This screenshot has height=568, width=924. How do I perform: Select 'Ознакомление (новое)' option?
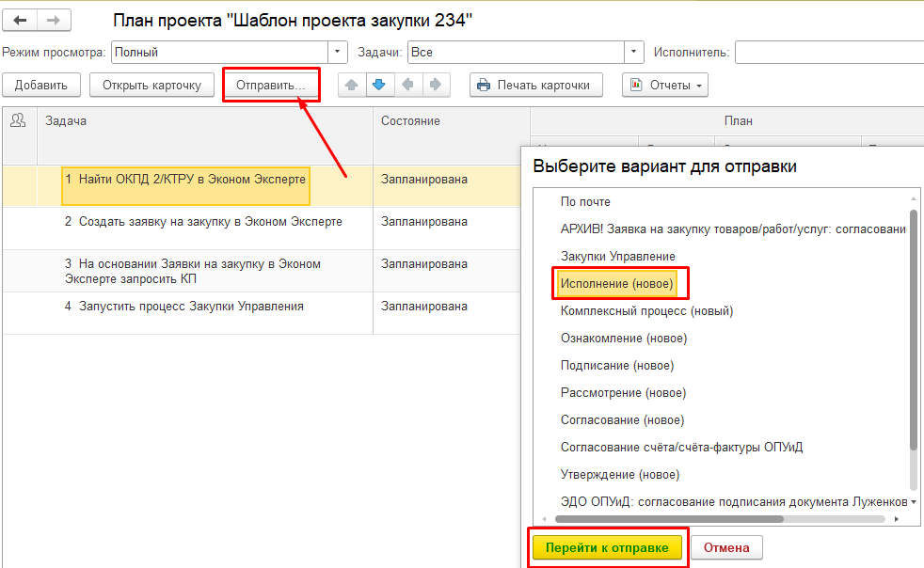coord(624,339)
